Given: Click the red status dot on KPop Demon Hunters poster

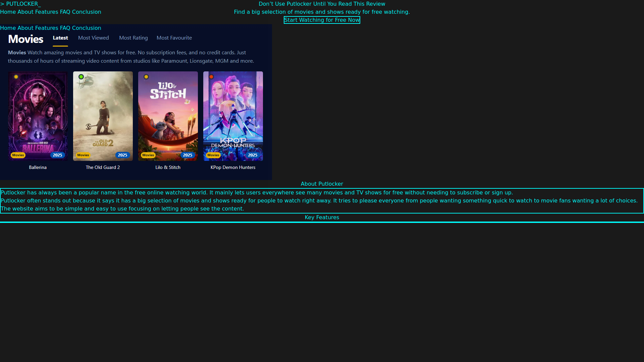Looking at the screenshot, I should [x=211, y=77].
